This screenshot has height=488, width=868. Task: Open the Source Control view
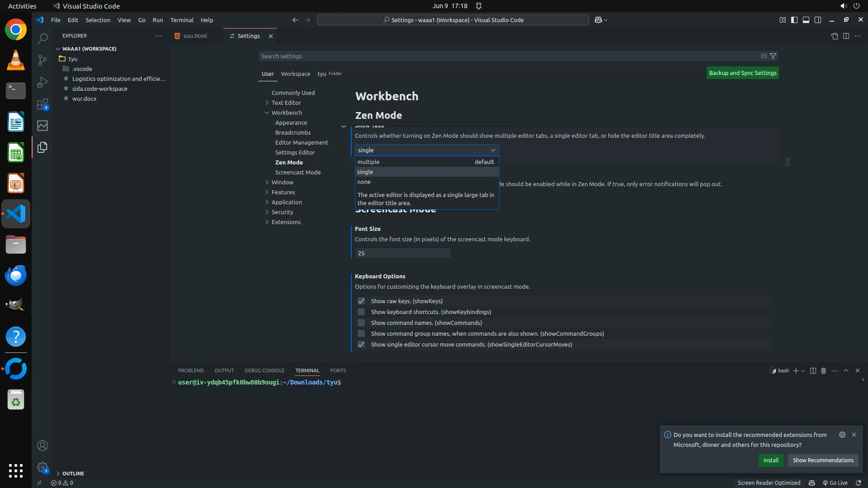[42, 61]
